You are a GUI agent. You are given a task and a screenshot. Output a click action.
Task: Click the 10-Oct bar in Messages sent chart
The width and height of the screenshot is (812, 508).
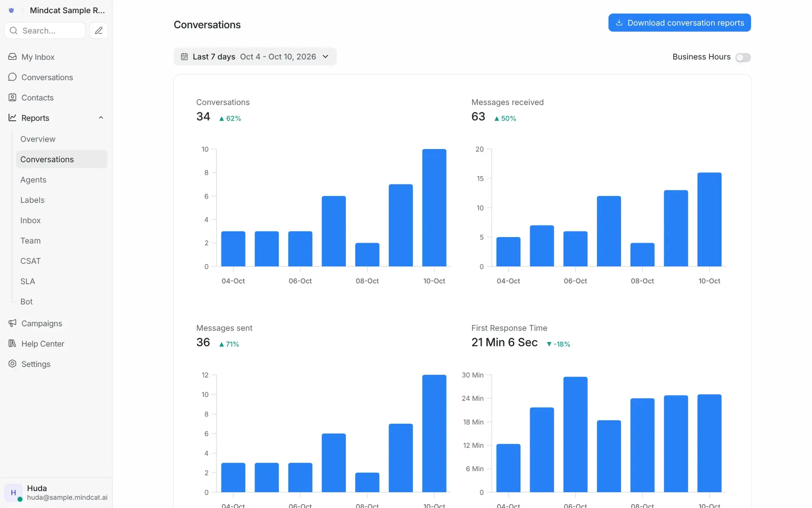coord(434,433)
